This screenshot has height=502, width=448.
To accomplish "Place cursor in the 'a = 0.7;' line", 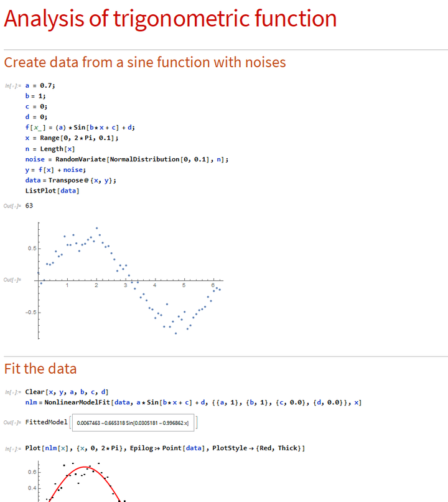I will (40, 85).
